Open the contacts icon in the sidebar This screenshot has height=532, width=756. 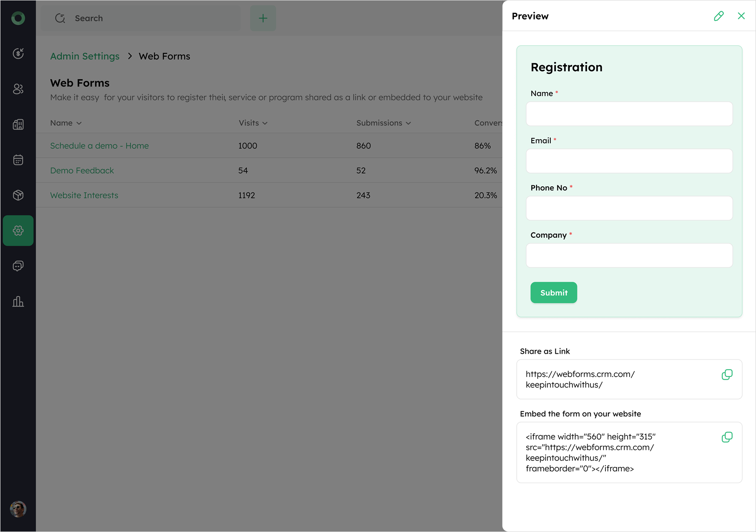(x=18, y=89)
